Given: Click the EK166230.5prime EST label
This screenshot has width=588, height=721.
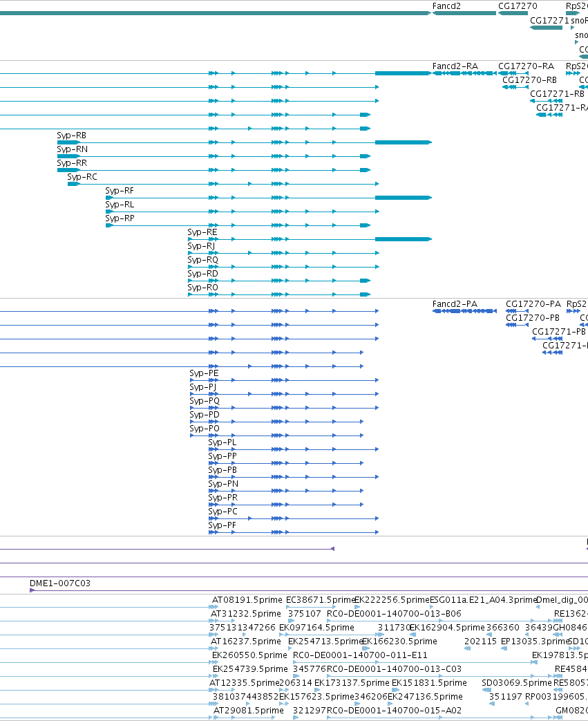Looking at the screenshot, I should (x=399, y=641).
